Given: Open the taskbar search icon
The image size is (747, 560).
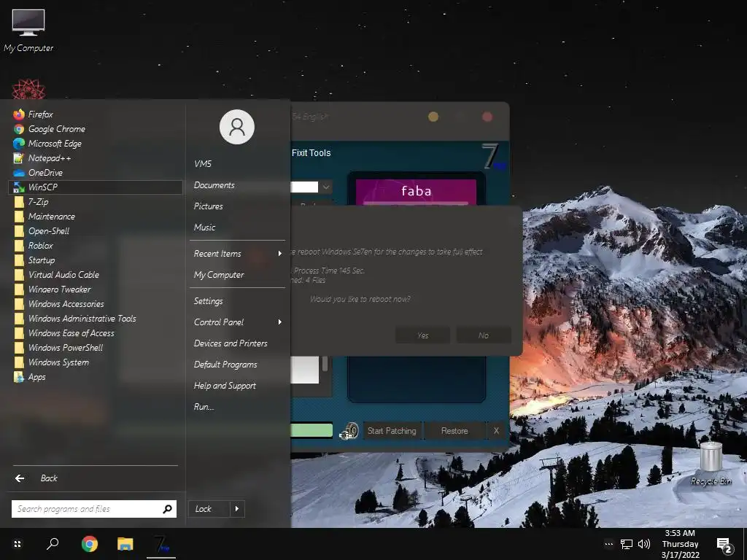Looking at the screenshot, I should coord(53,544).
